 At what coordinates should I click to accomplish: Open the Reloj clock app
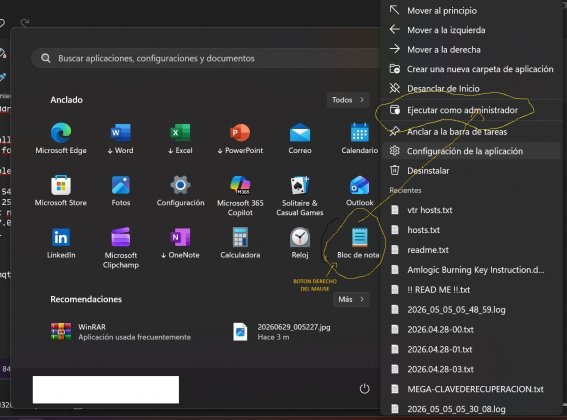coord(300,243)
